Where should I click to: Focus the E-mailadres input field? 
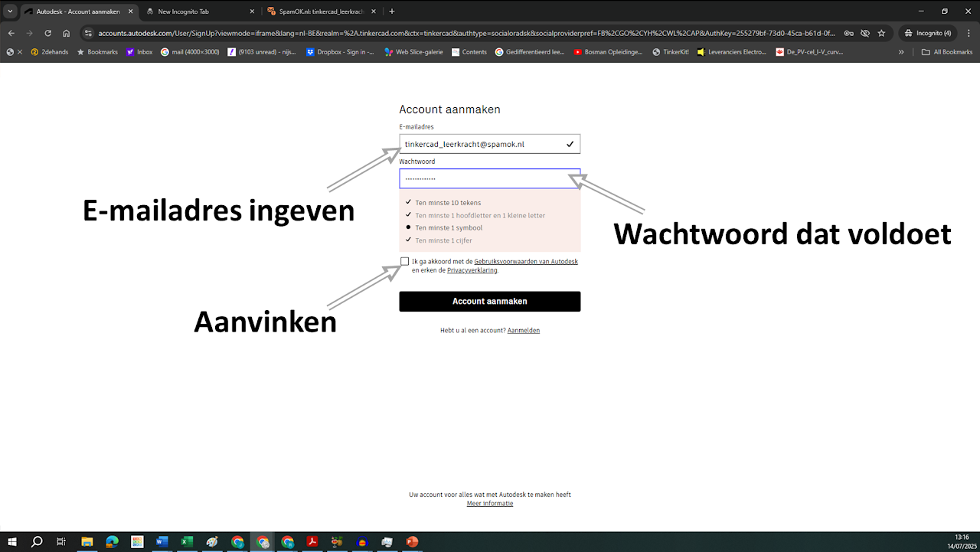[x=490, y=144]
